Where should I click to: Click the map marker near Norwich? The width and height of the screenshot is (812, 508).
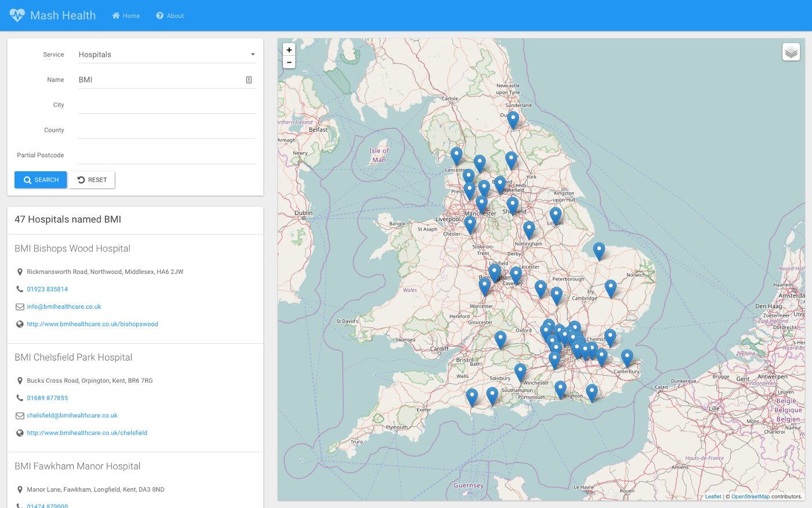click(611, 287)
